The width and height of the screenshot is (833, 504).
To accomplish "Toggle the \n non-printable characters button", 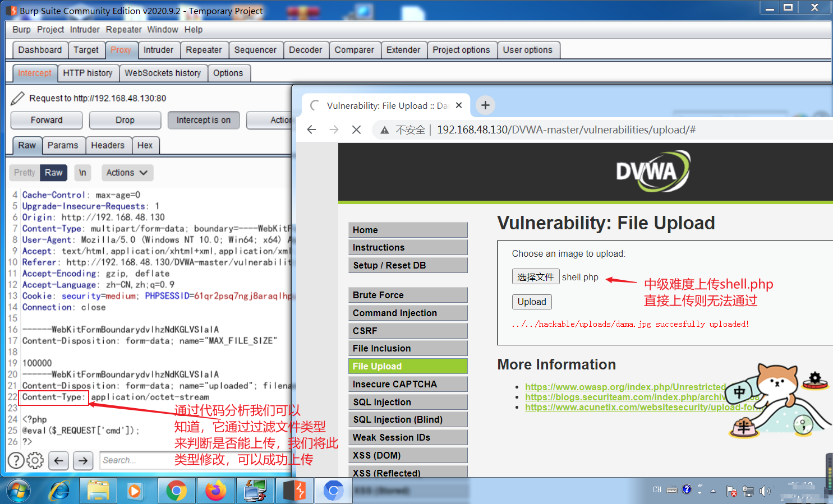I will [x=82, y=173].
